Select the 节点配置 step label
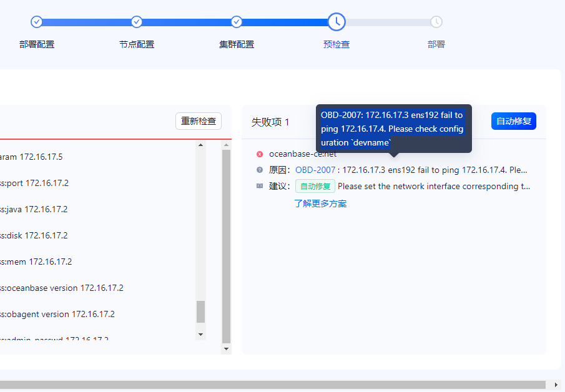Image resolution: width=565 pixels, height=392 pixels. [x=137, y=44]
